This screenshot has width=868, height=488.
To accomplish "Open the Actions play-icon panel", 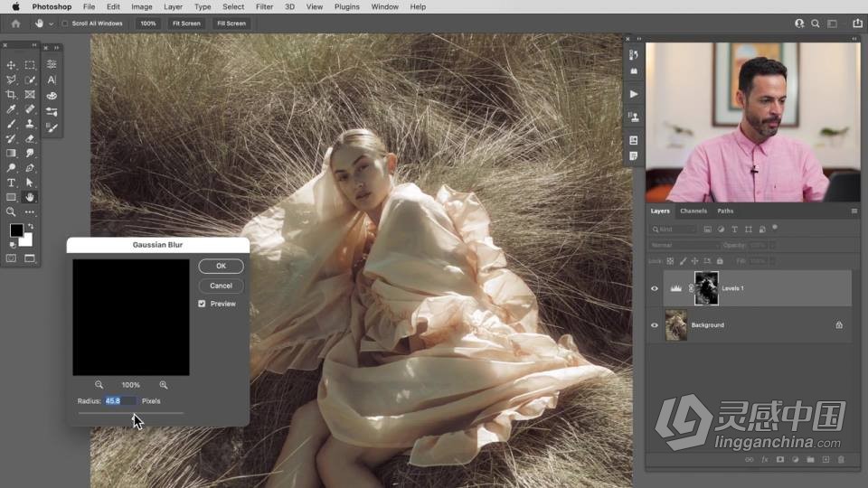I will pos(634,94).
